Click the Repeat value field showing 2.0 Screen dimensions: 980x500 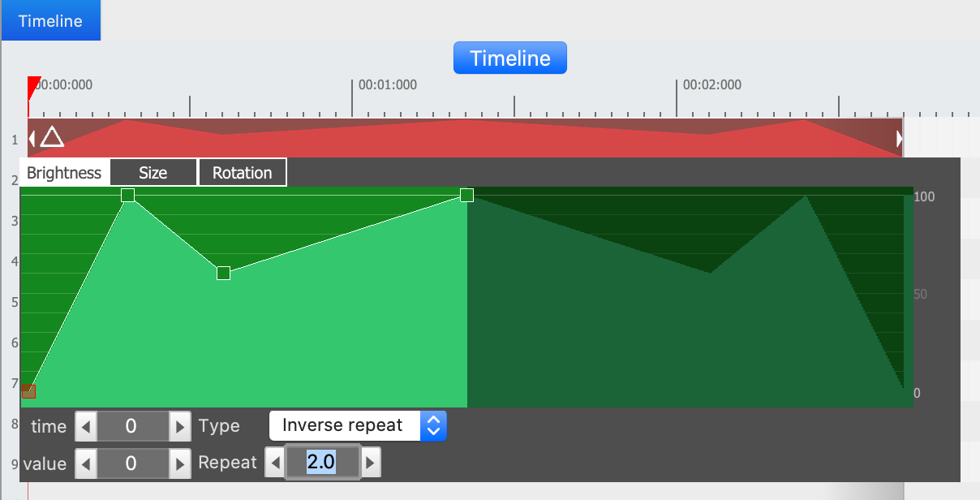[322, 463]
